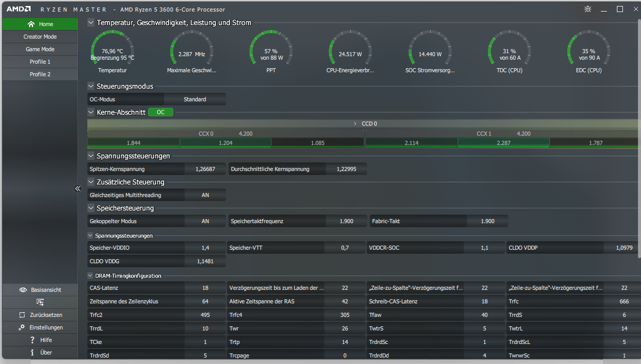Click Fabric-Takt value 1.900
The height and width of the screenshot is (364, 641).
tap(487, 221)
